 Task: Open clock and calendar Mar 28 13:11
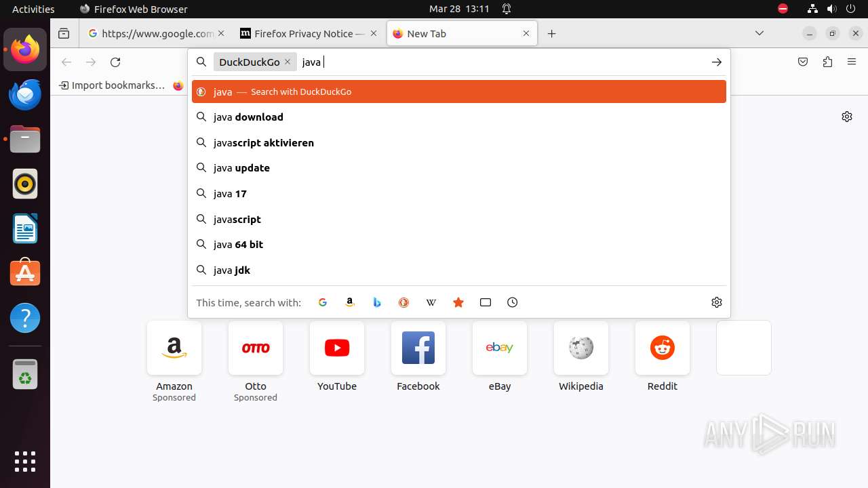click(459, 9)
